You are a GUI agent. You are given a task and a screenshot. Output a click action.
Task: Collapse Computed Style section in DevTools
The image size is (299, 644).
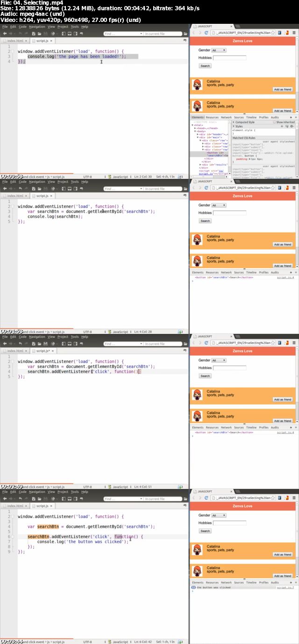click(233, 122)
